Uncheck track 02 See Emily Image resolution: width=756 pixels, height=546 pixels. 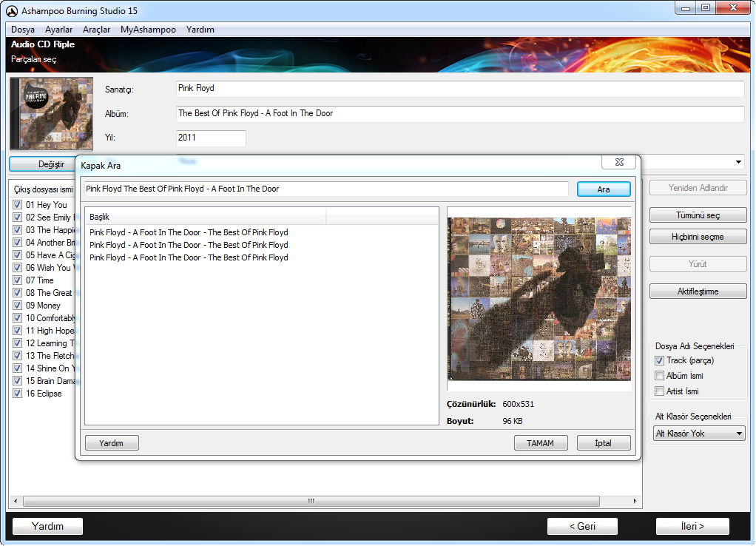17,217
